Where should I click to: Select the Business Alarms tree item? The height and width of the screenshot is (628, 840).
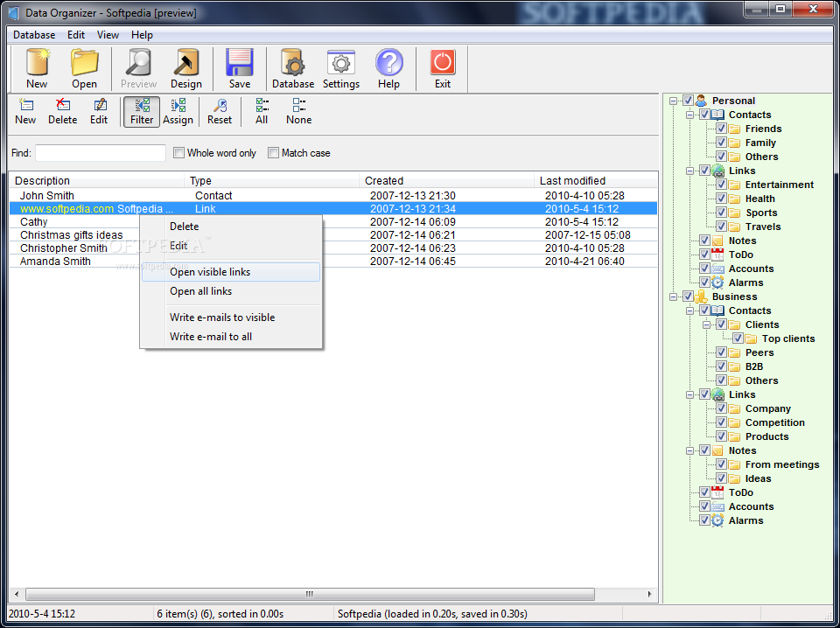point(745,520)
